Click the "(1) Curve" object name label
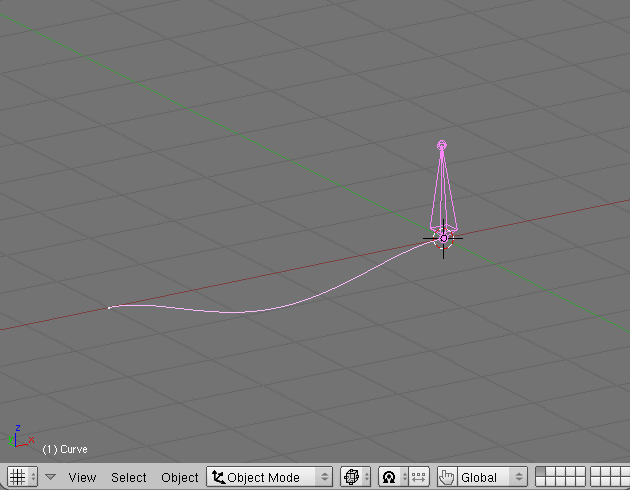This screenshot has height=490, width=630. [x=65, y=449]
